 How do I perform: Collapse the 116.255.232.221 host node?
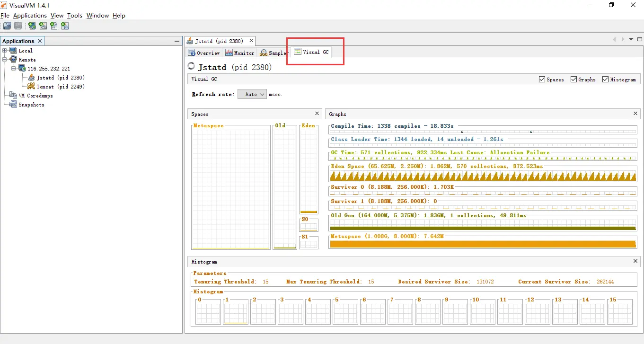tap(14, 69)
